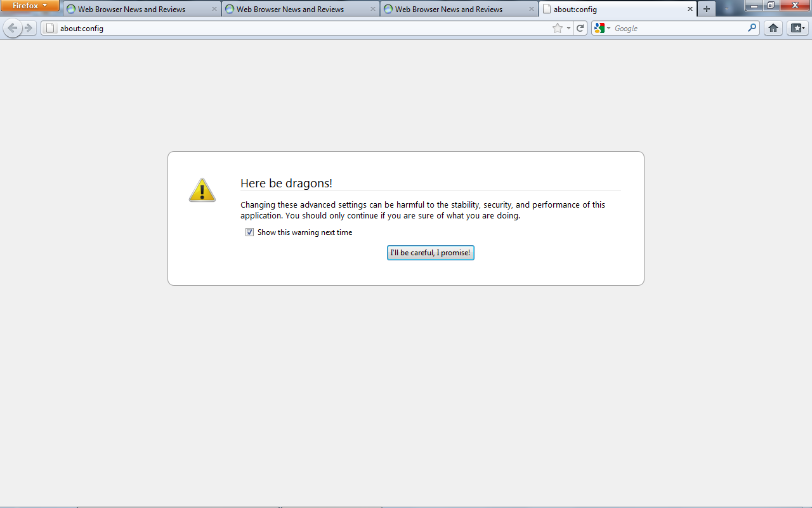Click the forward navigation arrow

29,28
